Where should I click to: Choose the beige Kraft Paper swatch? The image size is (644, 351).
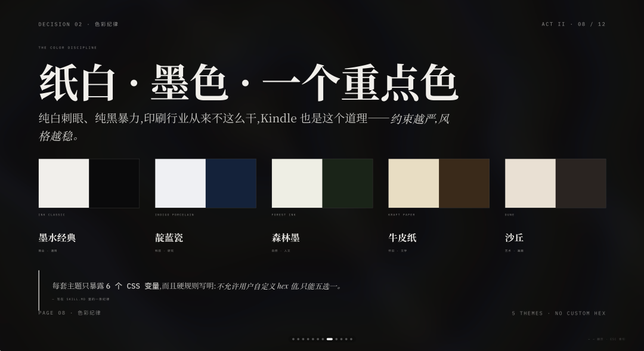point(414,183)
